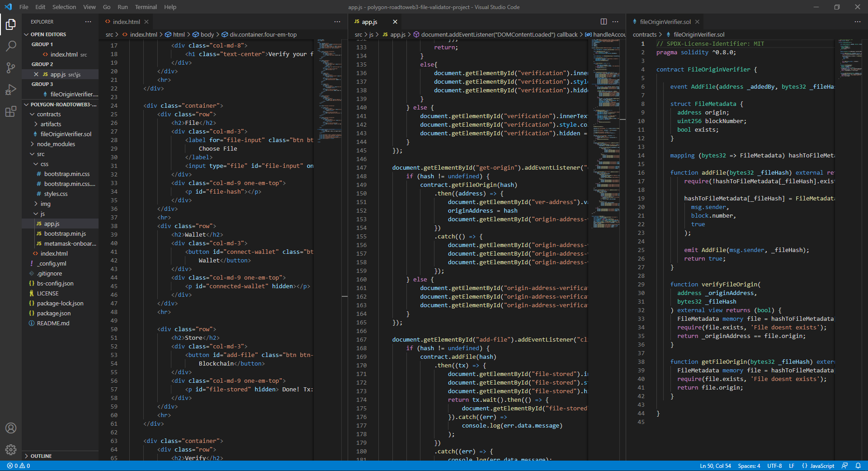This screenshot has height=471, width=868.
Task: Switch to the index.html editor tab
Action: 126,22
